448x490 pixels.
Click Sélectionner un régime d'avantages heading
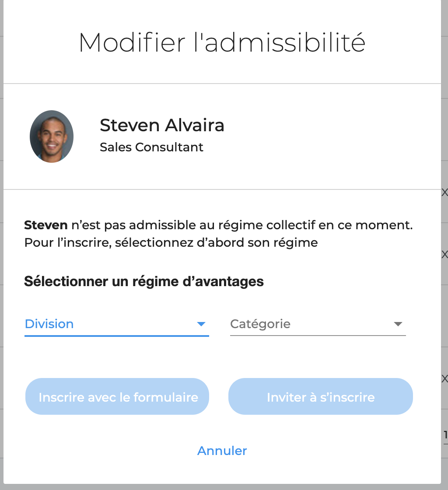coord(144,281)
